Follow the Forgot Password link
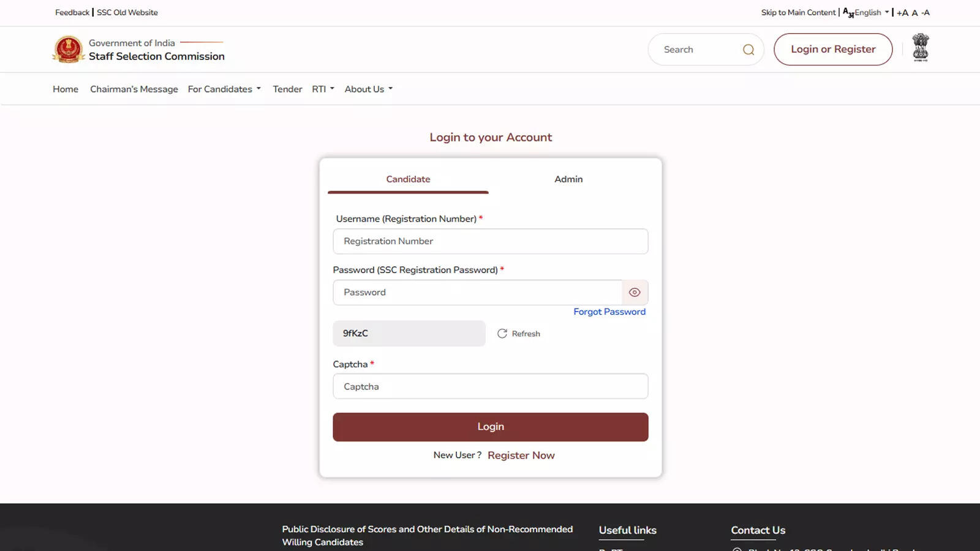980x551 pixels. pos(609,312)
